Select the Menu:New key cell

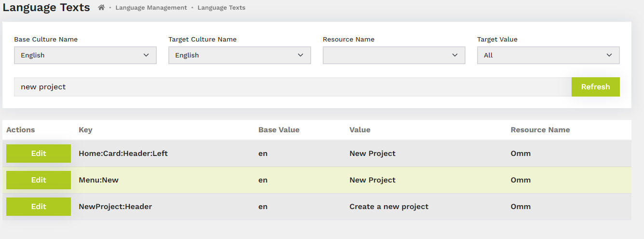pyautogui.click(x=98, y=180)
